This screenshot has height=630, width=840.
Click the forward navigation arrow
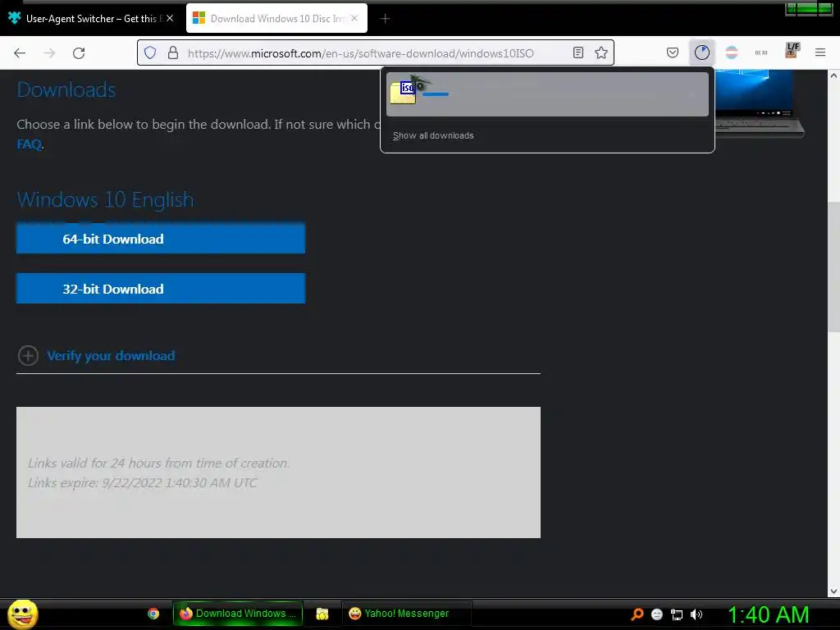click(49, 53)
